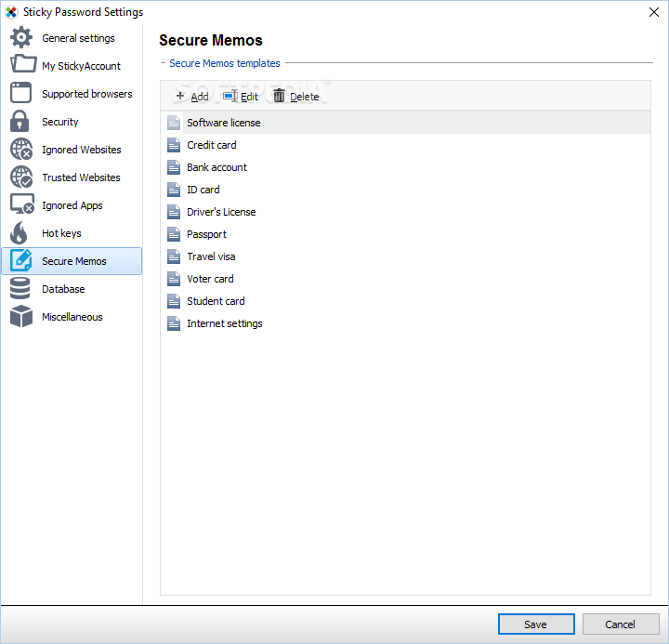Delete the selected memo template

[296, 97]
